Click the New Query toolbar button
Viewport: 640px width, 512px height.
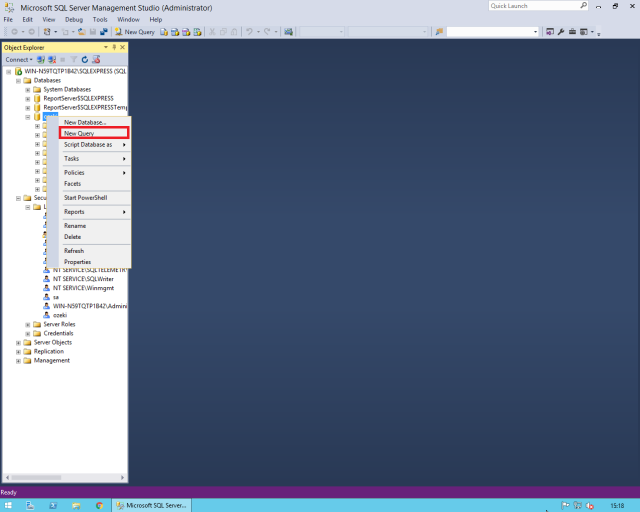tap(135, 31)
